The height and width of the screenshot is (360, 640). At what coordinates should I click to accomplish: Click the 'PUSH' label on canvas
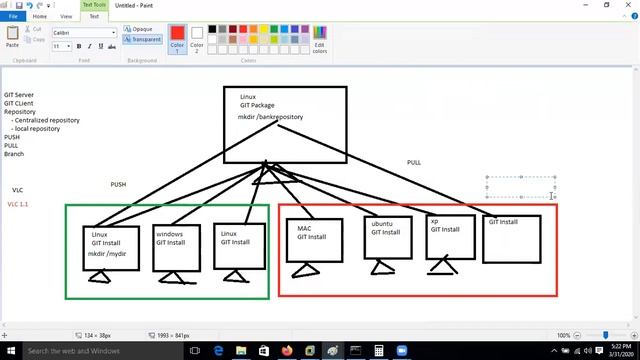pyautogui.click(x=118, y=184)
